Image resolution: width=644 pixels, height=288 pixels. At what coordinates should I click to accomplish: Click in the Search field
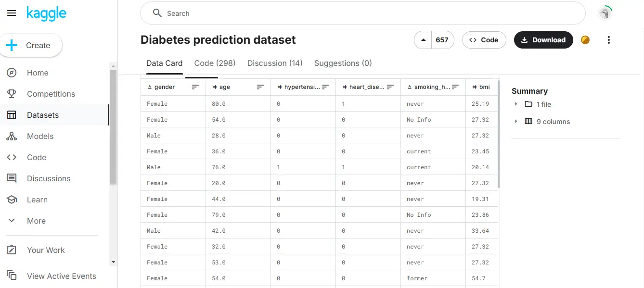363,13
